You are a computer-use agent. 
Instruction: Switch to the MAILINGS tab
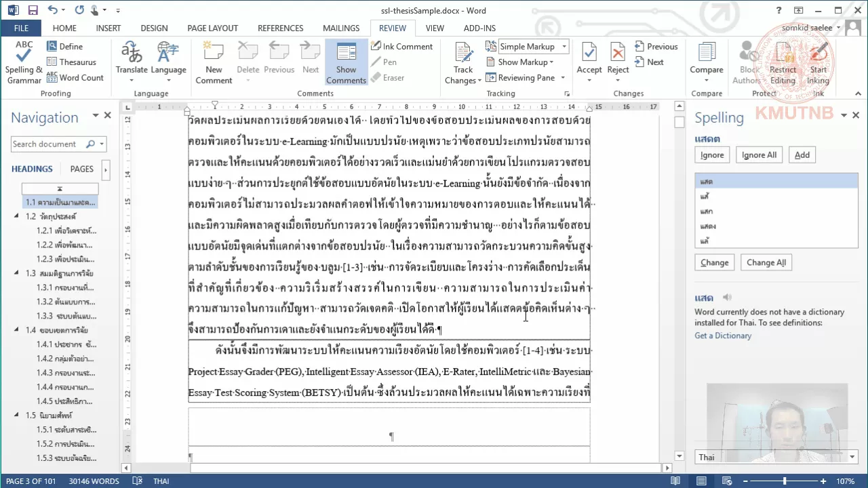tap(341, 28)
